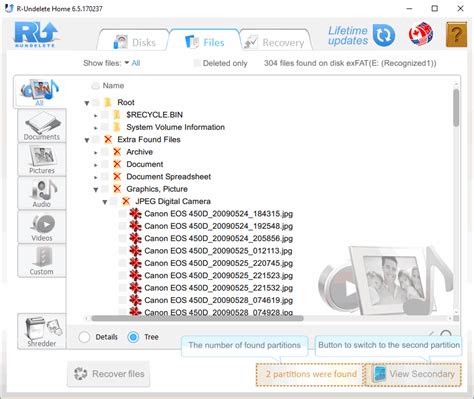
Task: Open the help question mark book
Action: pyautogui.click(x=456, y=34)
